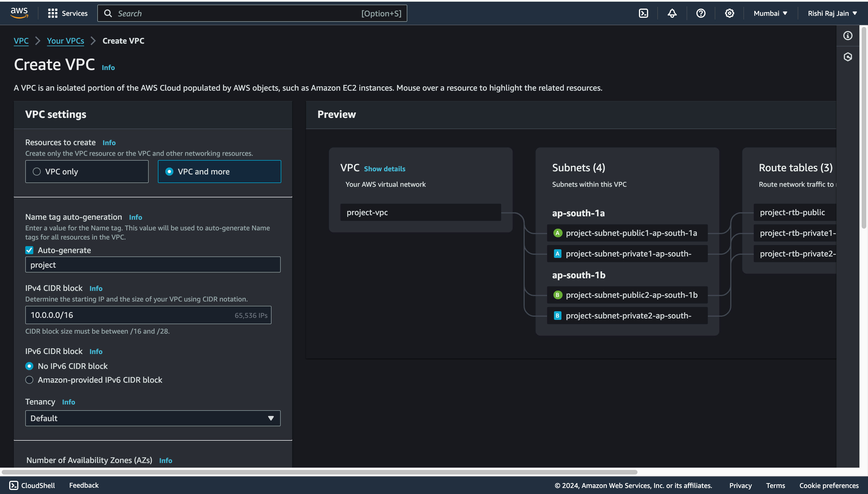
Task: Select project-vpc in the preview
Action: click(x=421, y=212)
